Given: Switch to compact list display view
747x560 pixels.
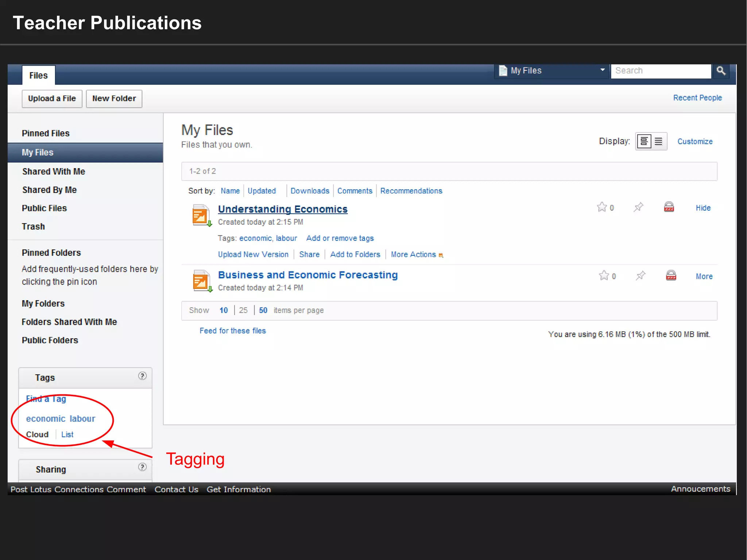Looking at the screenshot, I should [x=659, y=141].
